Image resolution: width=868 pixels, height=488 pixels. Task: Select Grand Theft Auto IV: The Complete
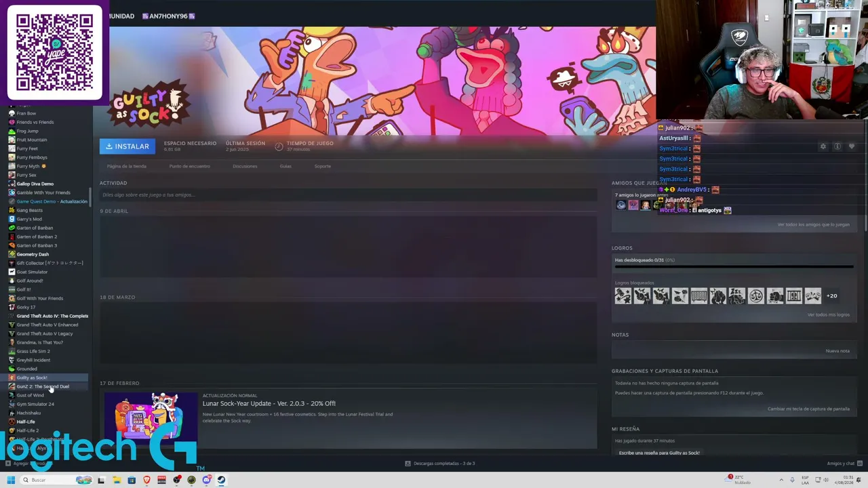coord(52,316)
